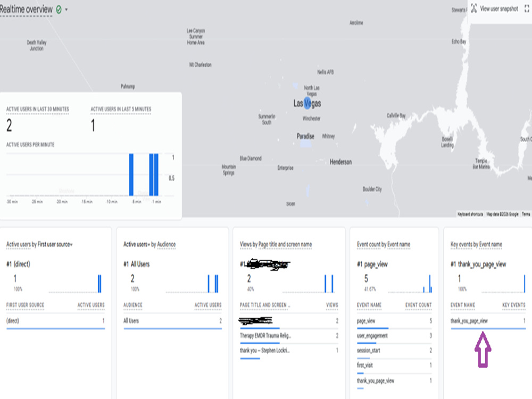The width and height of the screenshot is (532, 399).
Task: Click the Keyboard shortcuts link on the map
Action: (470, 214)
